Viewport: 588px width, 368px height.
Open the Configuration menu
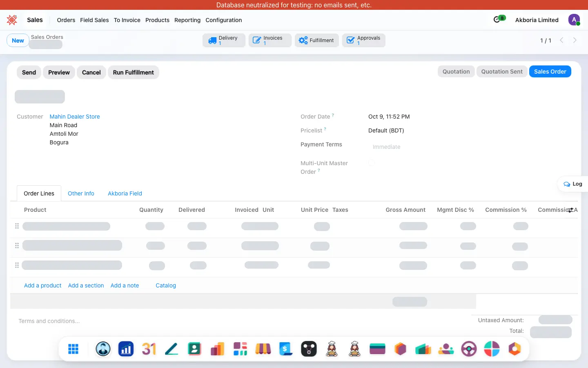(x=224, y=20)
